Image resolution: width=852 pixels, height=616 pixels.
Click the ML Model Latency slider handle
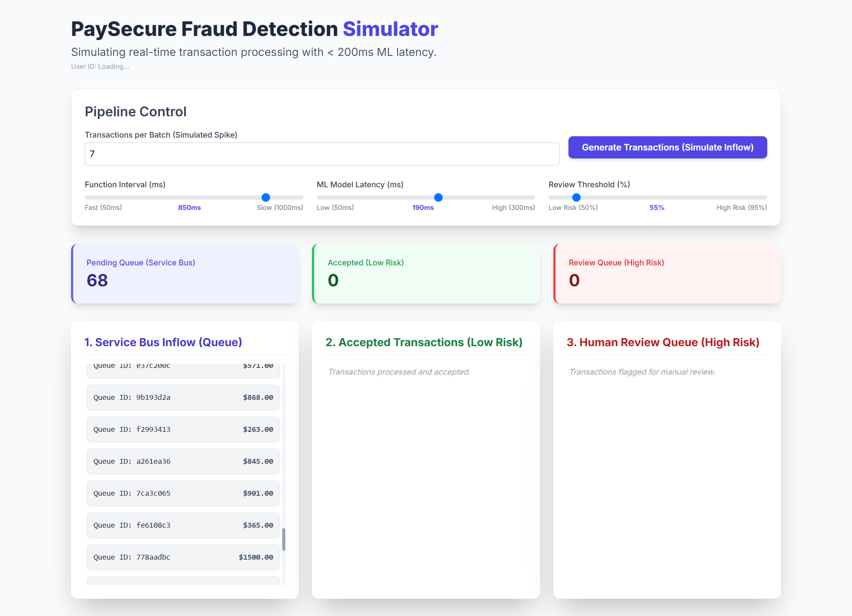point(438,197)
